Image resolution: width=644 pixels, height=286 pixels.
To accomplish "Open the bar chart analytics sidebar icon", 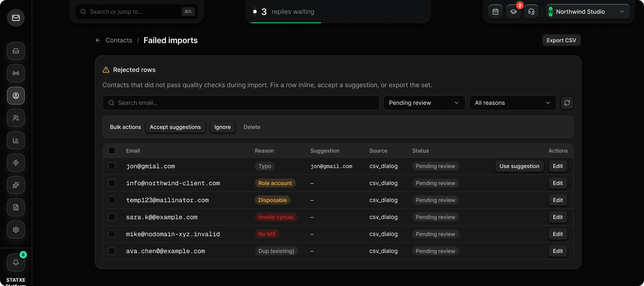I will [16, 140].
